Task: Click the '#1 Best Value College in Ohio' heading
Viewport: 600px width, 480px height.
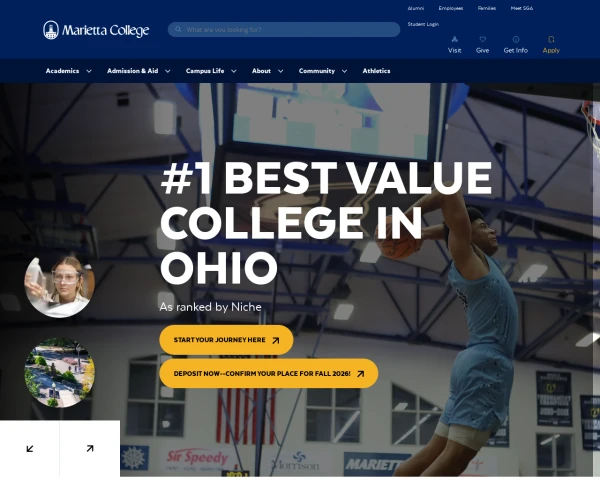Action: [x=326, y=223]
